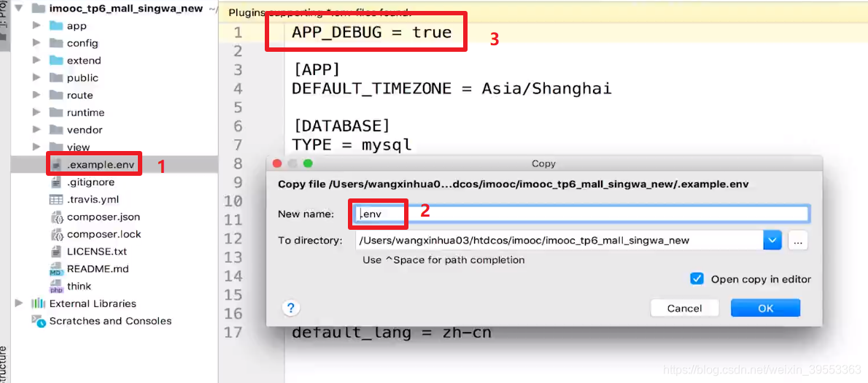Expand the config folder tree node
Screen dimensions: 868x383
[x=36, y=42]
